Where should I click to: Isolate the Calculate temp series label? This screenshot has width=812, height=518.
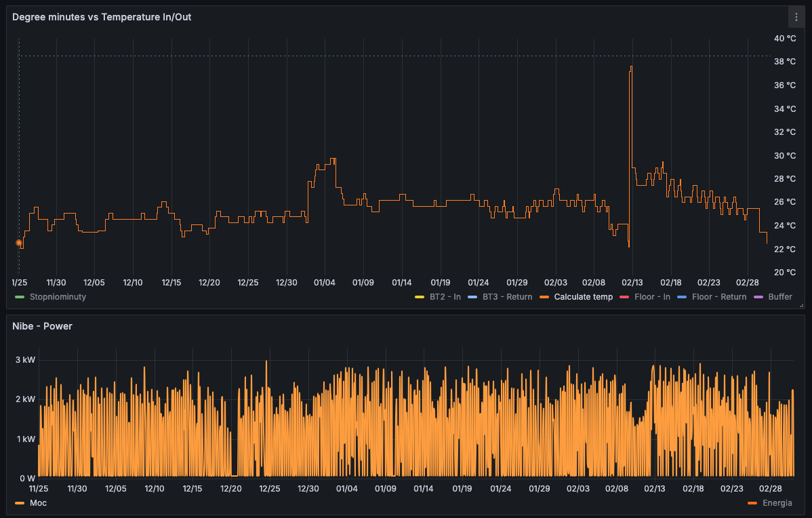(583, 297)
